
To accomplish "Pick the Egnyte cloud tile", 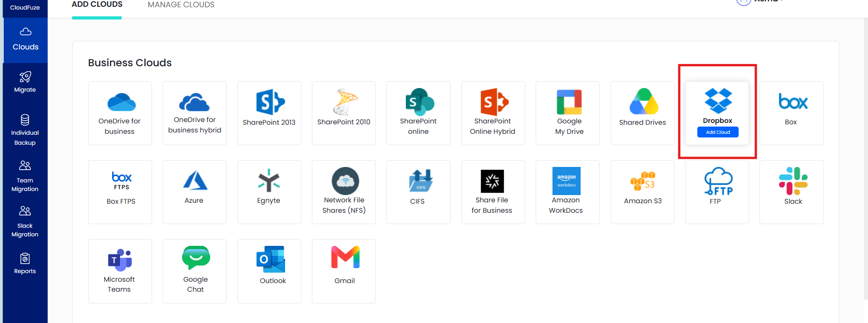I will [269, 192].
